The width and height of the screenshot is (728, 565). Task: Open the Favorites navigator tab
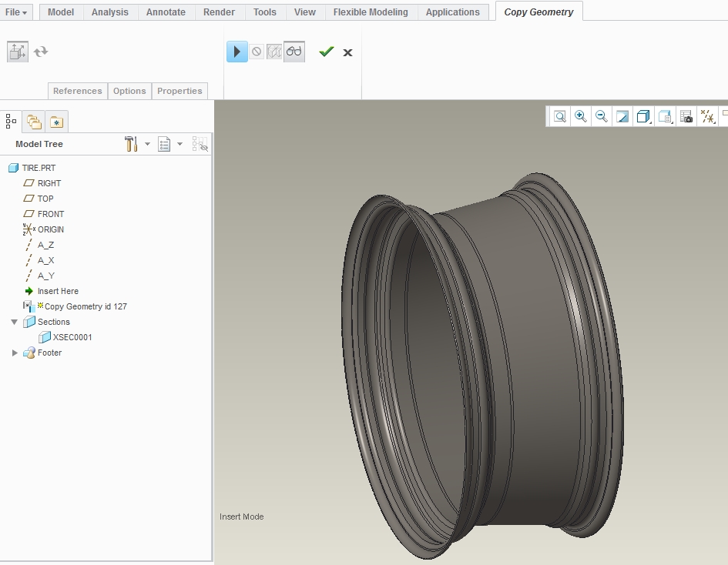[x=57, y=122]
